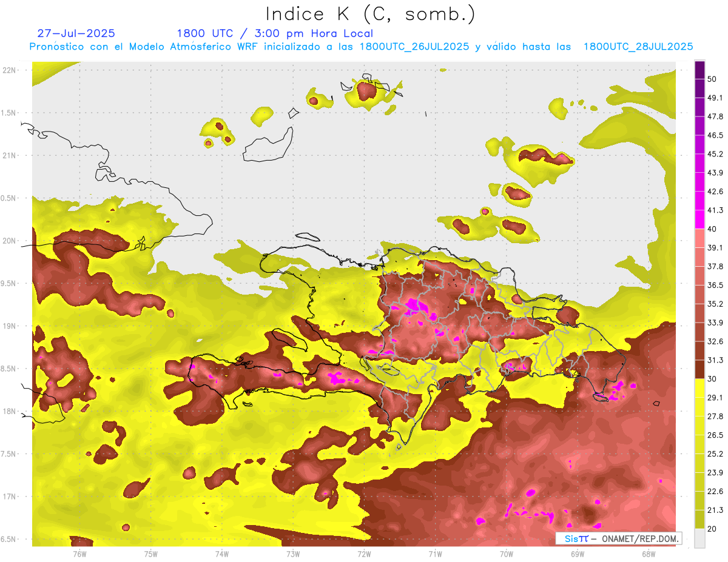Image resolution: width=728 pixels, height=562 pixels.
Task: Click the legend value '22.6'
Action: click(x=715, y=492)
